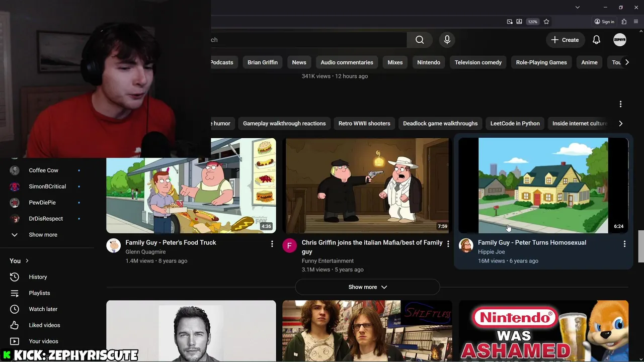Select the Inside internet culture chip

580,123
